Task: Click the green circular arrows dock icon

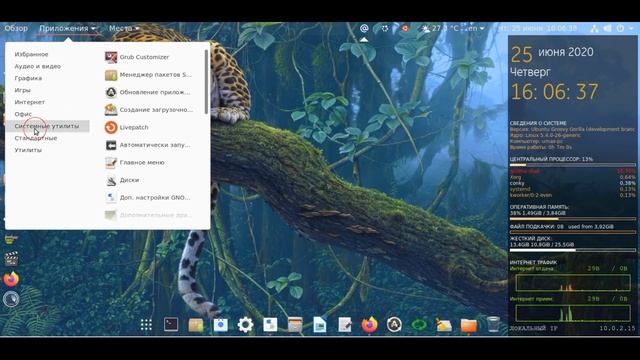Action: (419, 325)
